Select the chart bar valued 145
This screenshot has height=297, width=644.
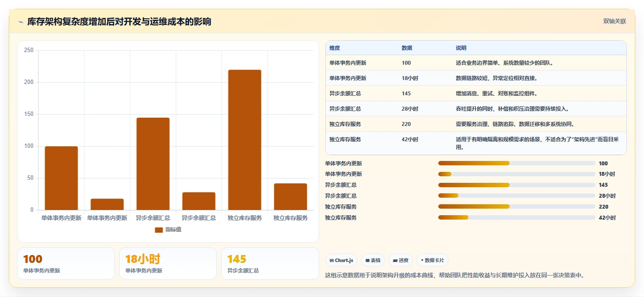point(153,164)
